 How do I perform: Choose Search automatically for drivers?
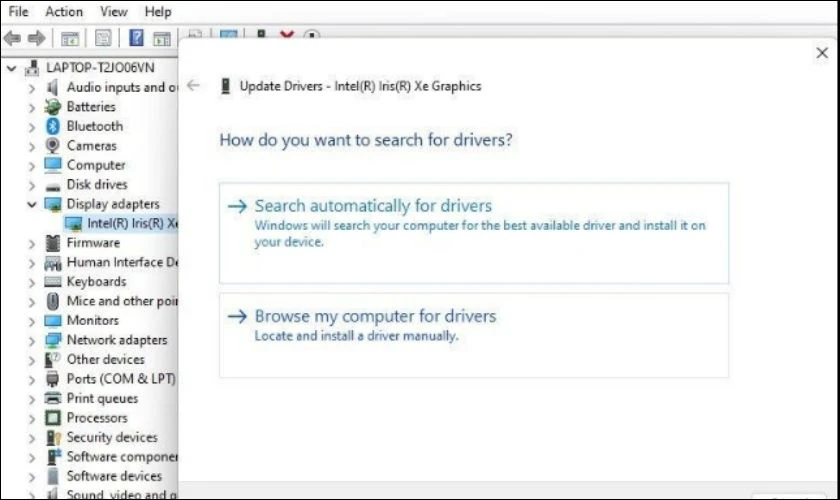474,233
